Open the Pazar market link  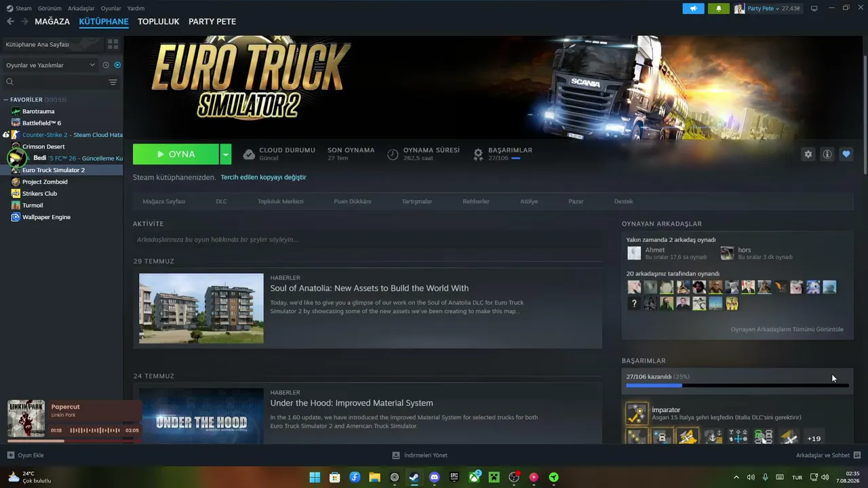576,201
